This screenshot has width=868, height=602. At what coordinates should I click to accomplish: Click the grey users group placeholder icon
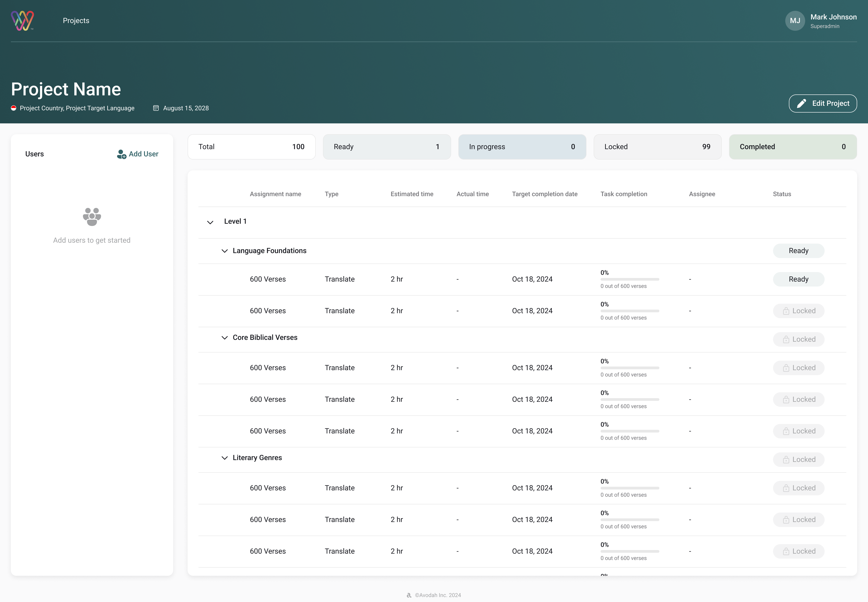click(x=92, y=217)
